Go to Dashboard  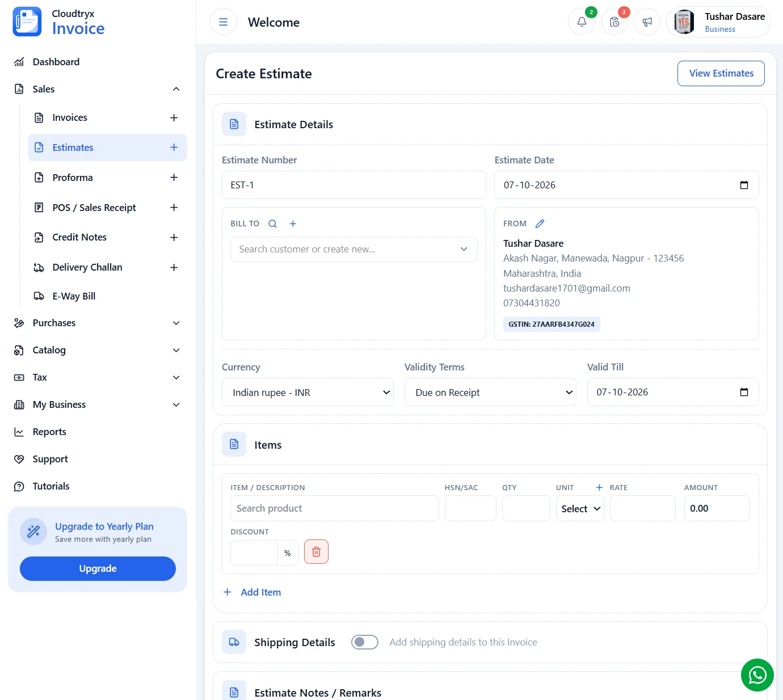[56, 62]
